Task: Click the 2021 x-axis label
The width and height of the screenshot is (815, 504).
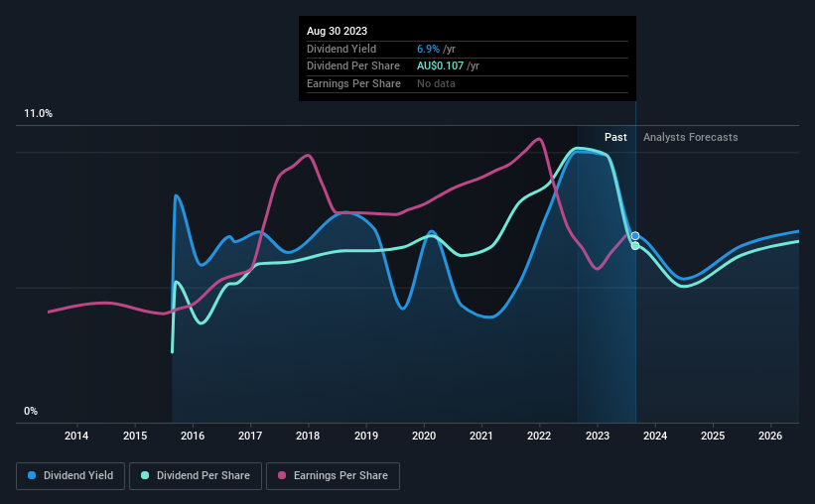Action: click(x=481, y=436)
